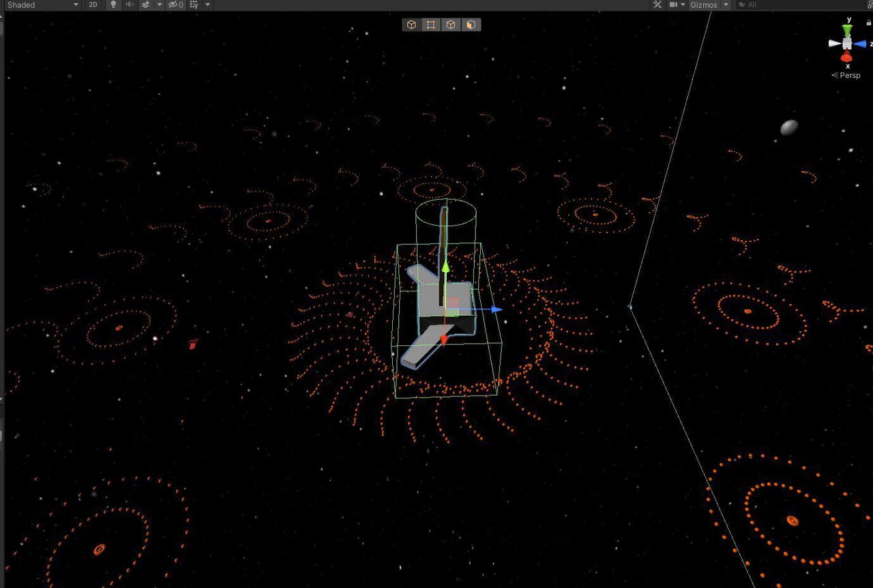The image size is (873, 588).
Task: Open Gizmos dropdown arrow
Action: pyautogui.click(x=726, y=5)
